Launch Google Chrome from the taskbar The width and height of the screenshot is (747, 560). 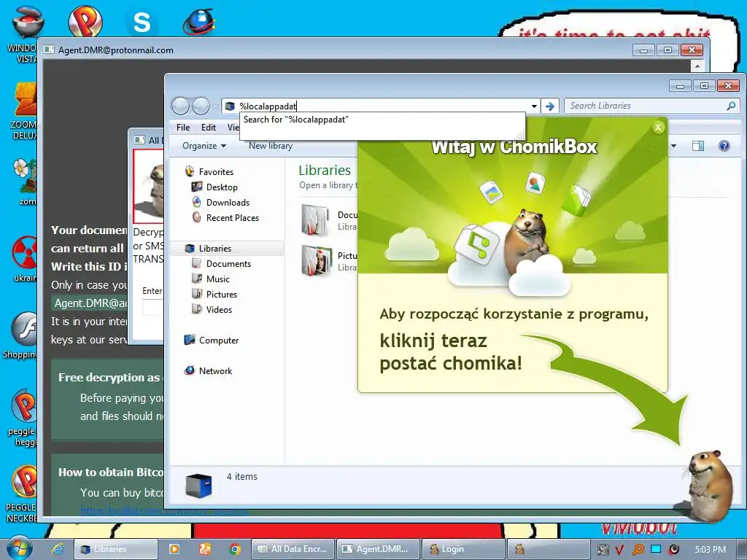tap(235, 549)
